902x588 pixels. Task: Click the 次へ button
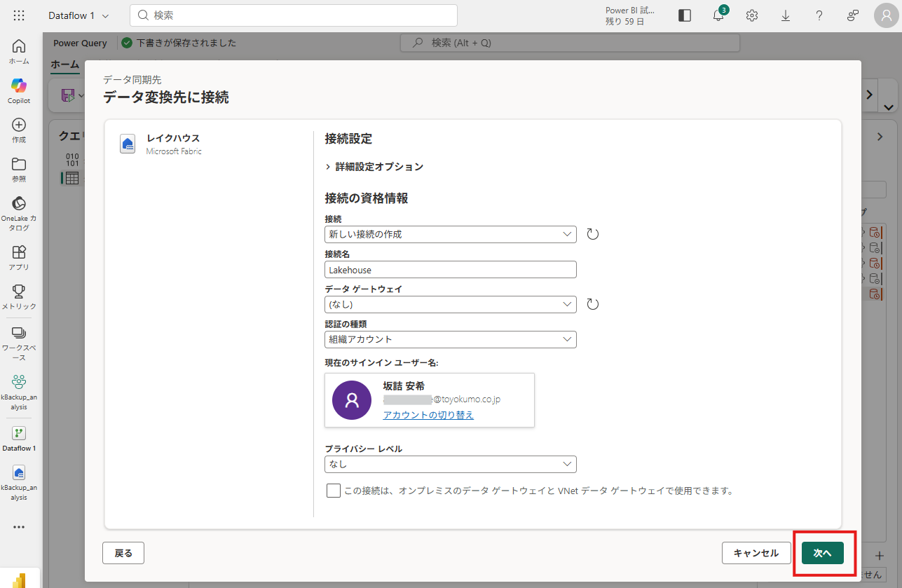coord(822,553)
